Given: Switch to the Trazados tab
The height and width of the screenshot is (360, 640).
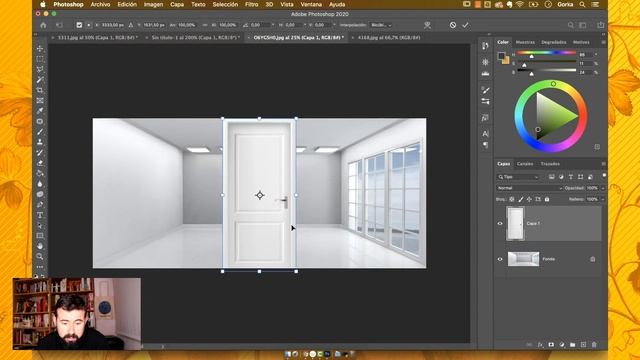Looking at the screenshot, I should pos(550,164).
